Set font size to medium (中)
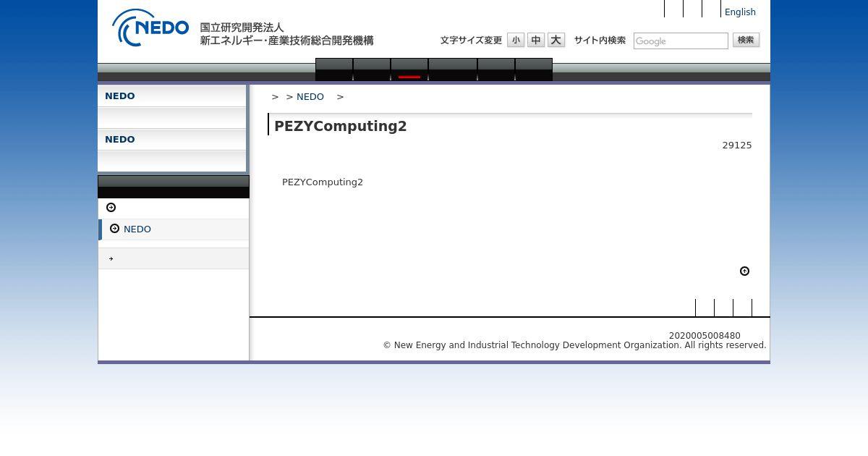Image resolution: width=868 pixels, height=456 pixels. pos(536,41)
